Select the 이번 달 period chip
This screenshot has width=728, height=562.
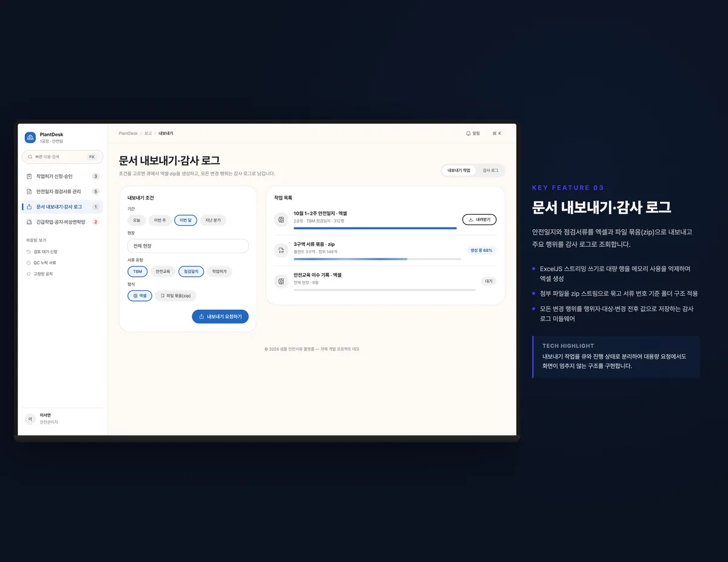186,220
